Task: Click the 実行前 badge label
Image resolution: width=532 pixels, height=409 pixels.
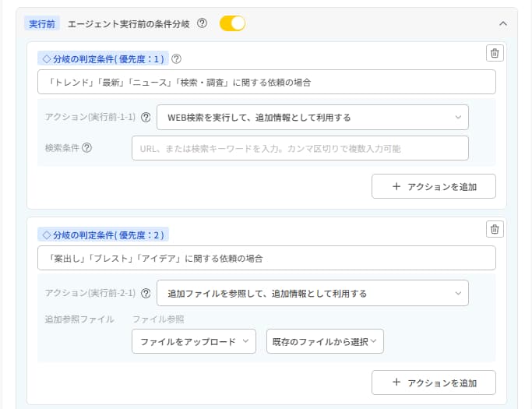Action: click(x=44, y=23)
